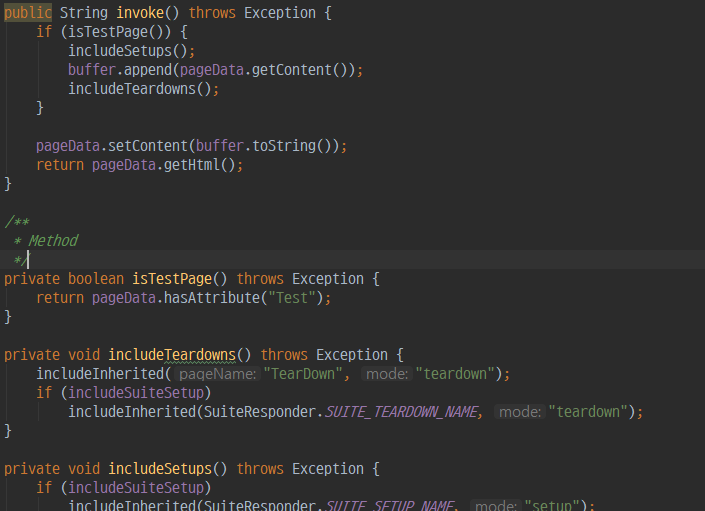Click the "Test" string literal
The image size is (705, 511).
pos(291,298)
